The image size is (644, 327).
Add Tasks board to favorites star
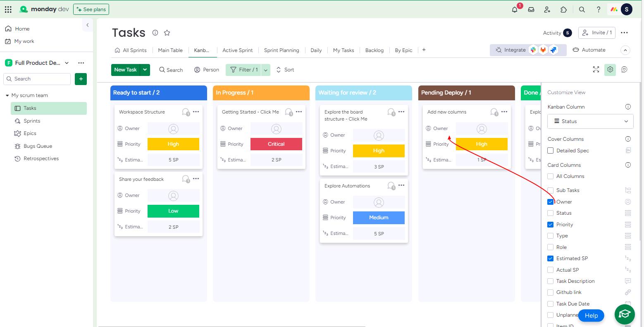tap(167, 33)
